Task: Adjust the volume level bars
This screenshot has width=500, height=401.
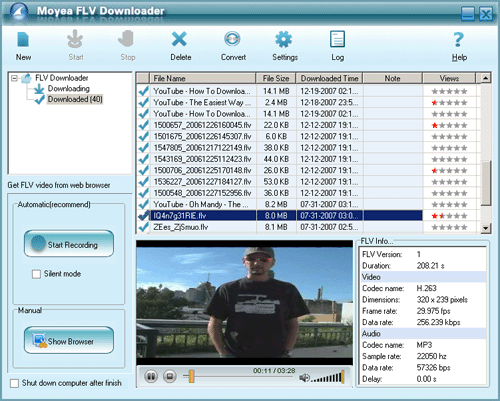Action: coord(328,377)
